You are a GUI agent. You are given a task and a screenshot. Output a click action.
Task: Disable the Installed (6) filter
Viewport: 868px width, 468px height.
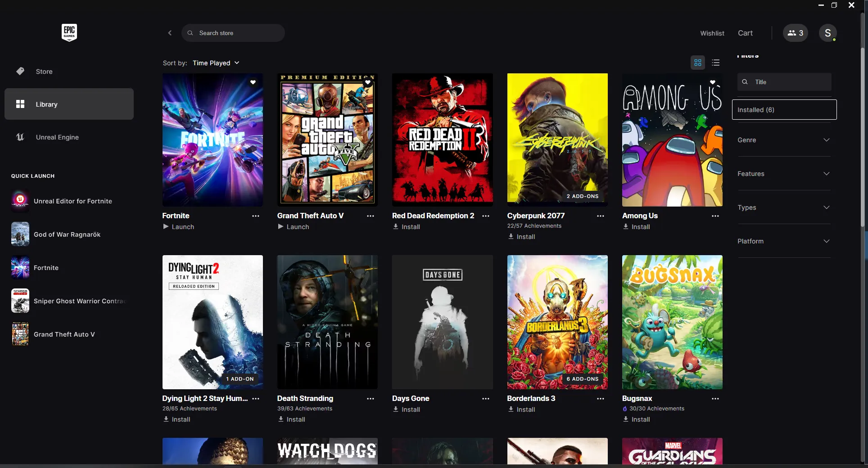[783, 109]
